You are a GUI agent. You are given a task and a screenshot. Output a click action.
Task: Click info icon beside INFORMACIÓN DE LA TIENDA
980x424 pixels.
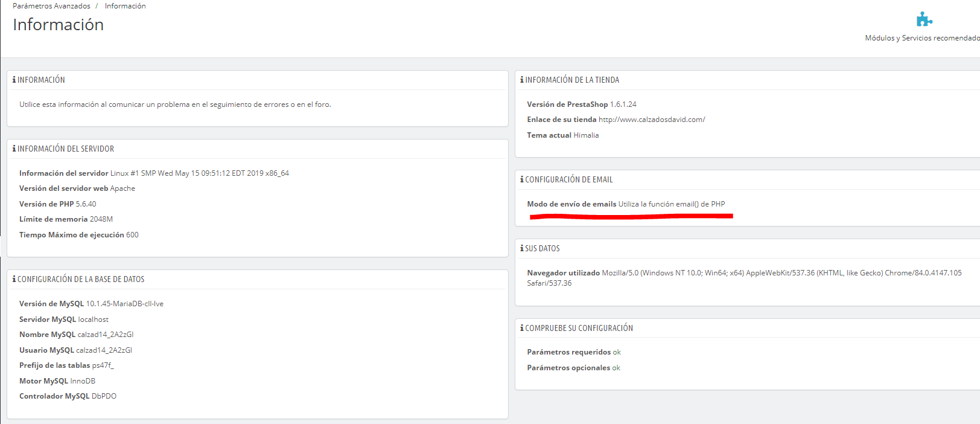tap(522, 80)
